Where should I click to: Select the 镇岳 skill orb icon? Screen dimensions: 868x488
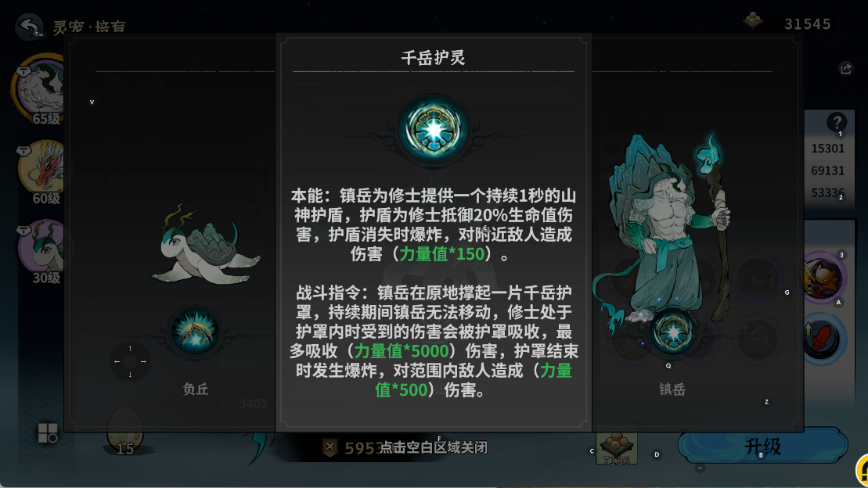click(x=672, y=332)
